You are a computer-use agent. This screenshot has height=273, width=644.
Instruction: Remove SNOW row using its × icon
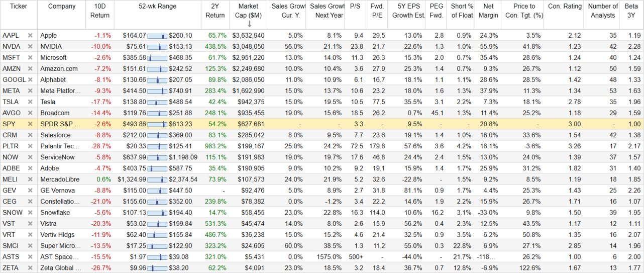[x=30, y=213]
